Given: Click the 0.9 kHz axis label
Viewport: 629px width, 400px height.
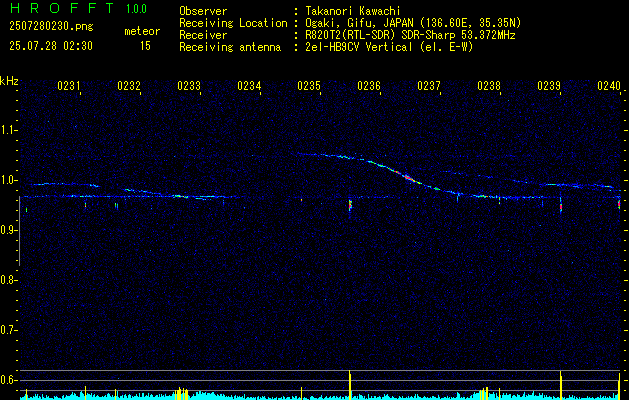Looking at the screenshot, I should click(8, 230).
